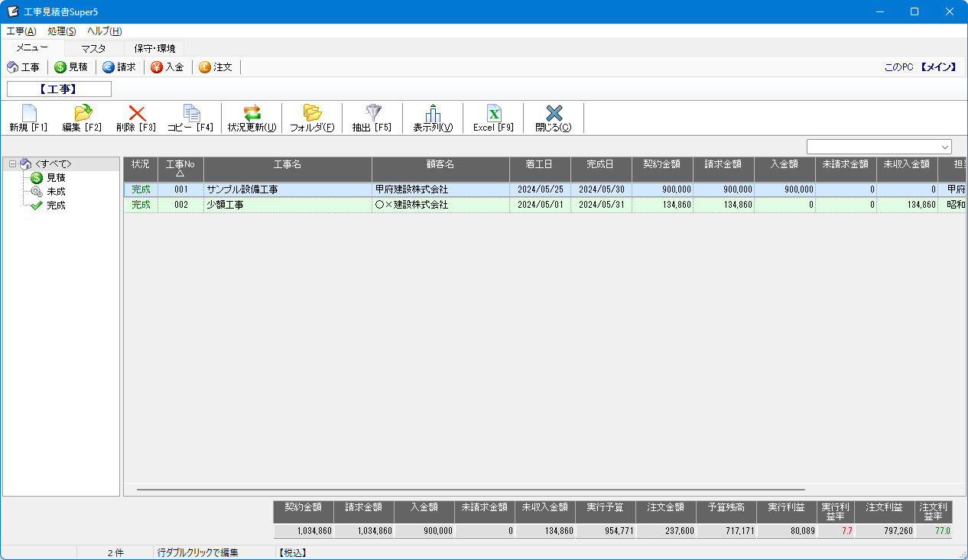Viewport: 968px width, 560px height.
Task: Click the 削除 [F3] delete icon
Action: [137, 113]
